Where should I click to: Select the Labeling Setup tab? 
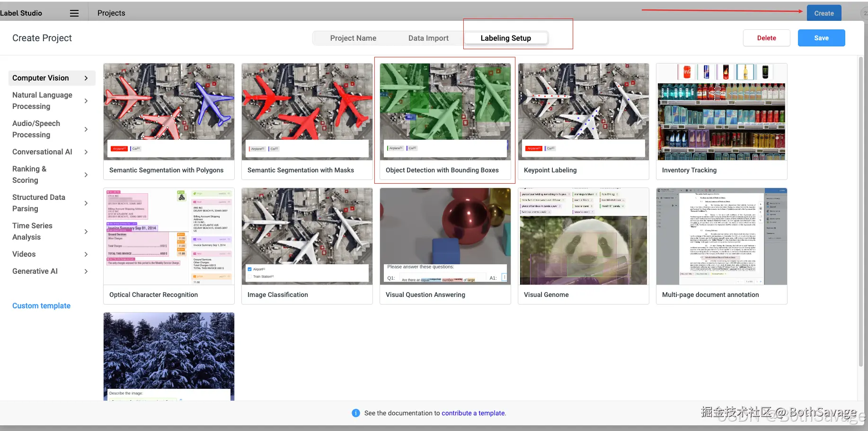[x=505, y=38]
